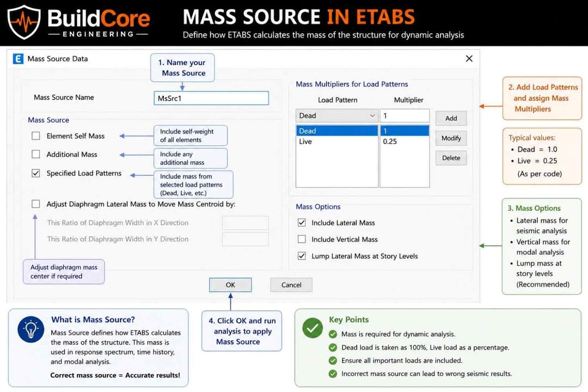Click the 'Load Pattern' column header

[338, 100]
